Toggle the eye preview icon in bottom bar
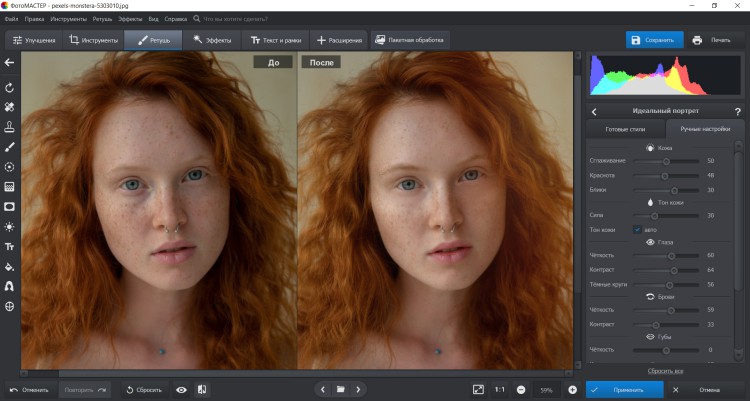Screen dimensions: 750x401 pyautogui.click(x=181, y=389)
